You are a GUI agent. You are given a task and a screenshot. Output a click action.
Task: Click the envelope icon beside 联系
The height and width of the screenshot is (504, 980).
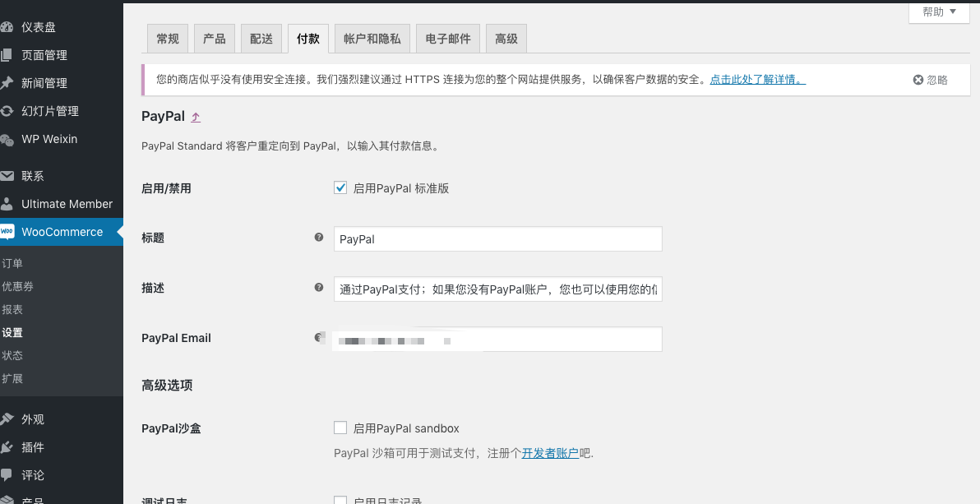(x=7, y=176)
